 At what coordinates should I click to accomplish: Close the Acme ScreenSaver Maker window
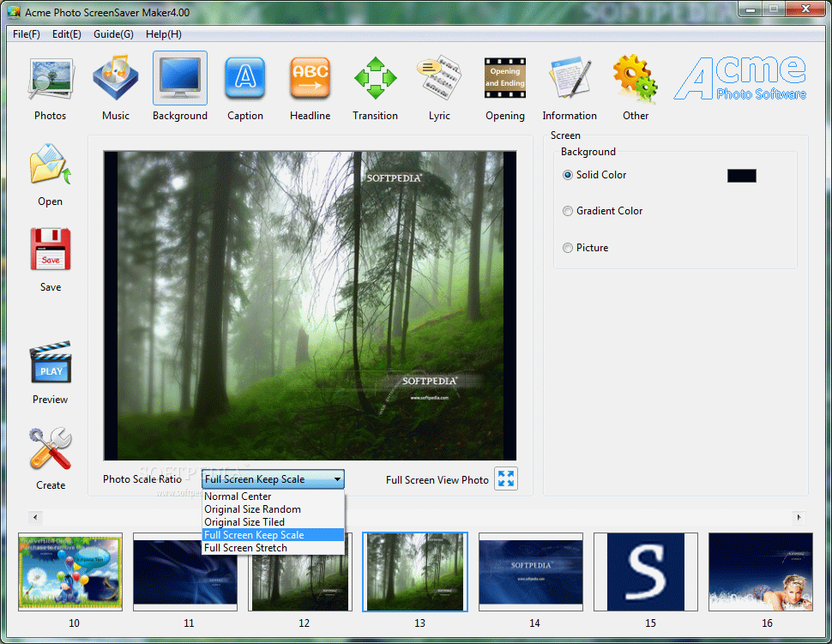805,9
